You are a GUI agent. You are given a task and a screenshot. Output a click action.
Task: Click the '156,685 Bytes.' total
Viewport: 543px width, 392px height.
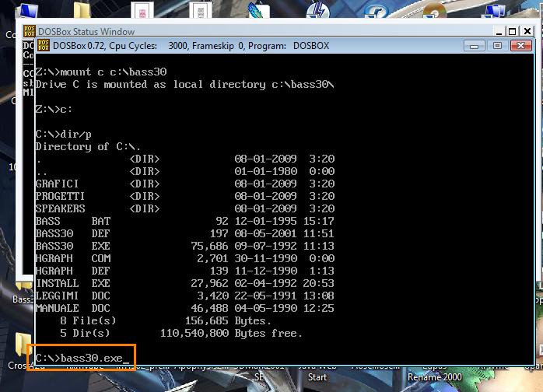228,321
